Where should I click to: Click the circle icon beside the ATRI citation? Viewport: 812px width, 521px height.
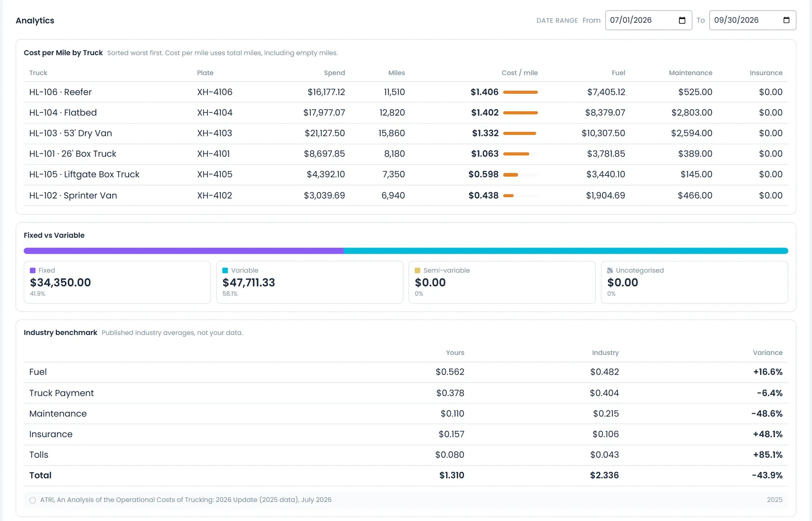coord(32,500)
